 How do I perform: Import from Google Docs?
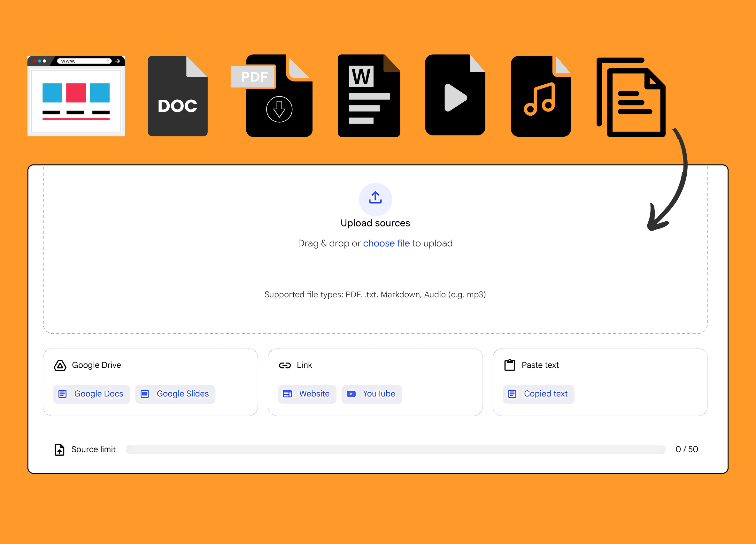91,394
